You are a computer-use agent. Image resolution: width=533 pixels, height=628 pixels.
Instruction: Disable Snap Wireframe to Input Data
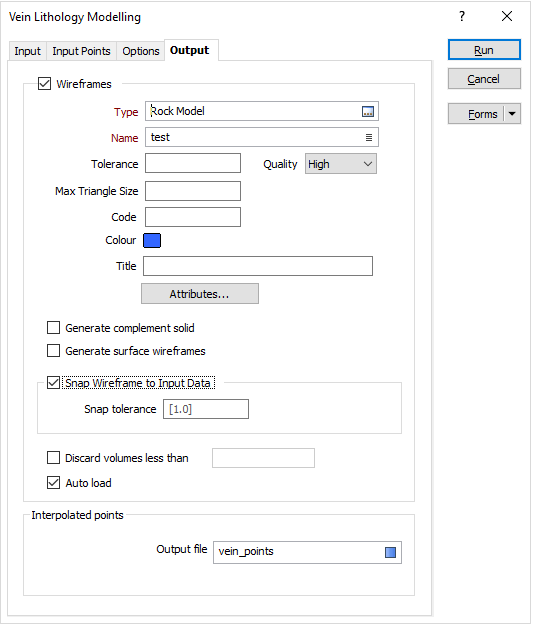click(x=53, y=383)
